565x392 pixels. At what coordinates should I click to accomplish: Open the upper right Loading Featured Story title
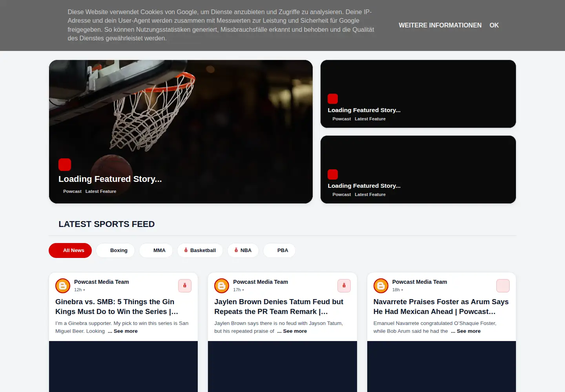tap(364, 110)
